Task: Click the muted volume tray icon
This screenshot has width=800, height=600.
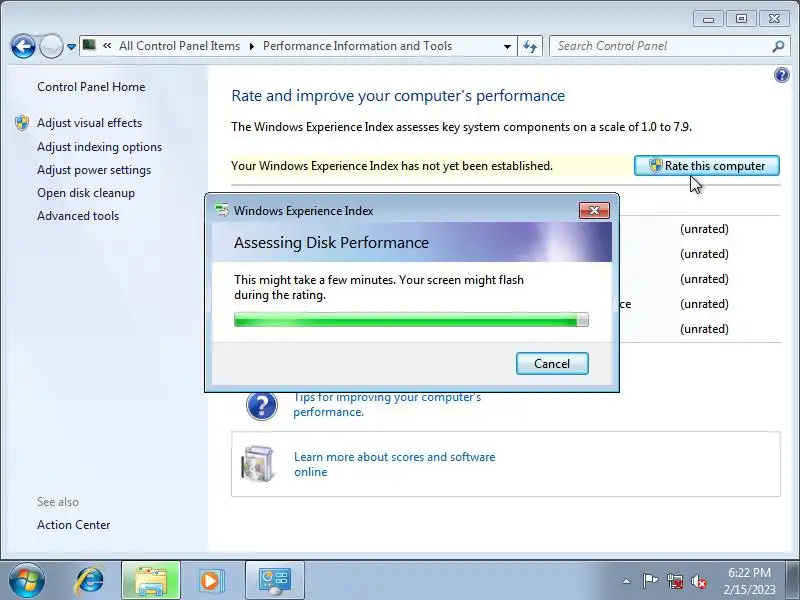Action: point(699,581)
